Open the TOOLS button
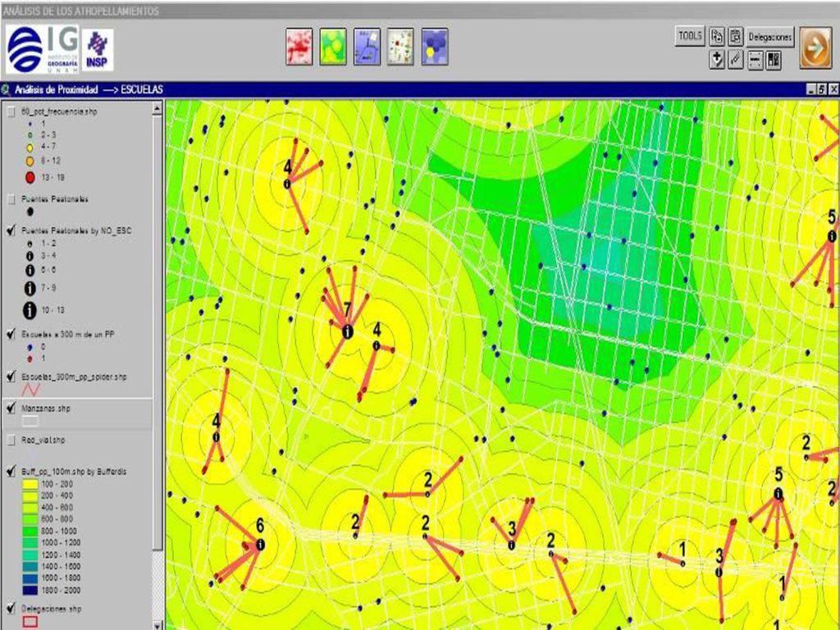This screenshot has height=630, width=840. 690,36
